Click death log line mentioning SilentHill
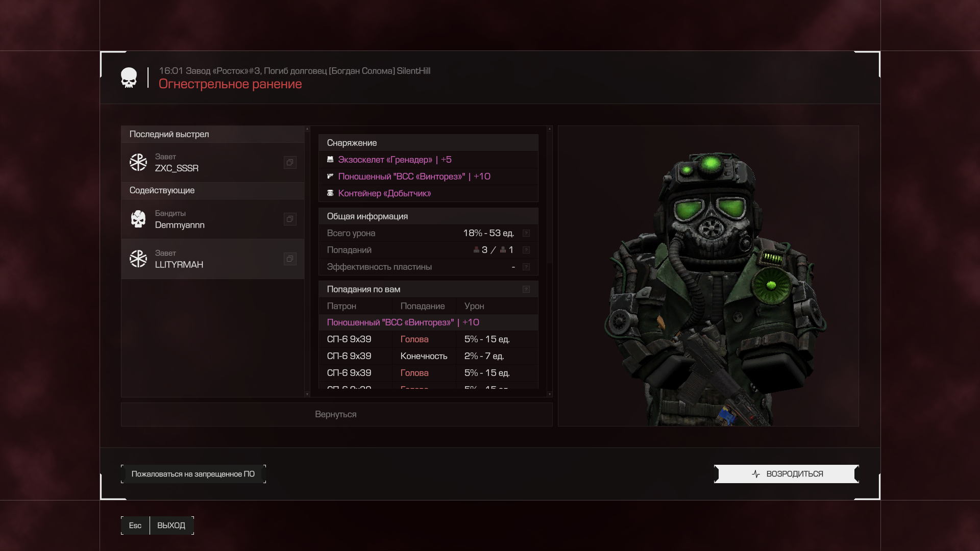The height and width of the screenshot is (551, 980). coord(295,71)
